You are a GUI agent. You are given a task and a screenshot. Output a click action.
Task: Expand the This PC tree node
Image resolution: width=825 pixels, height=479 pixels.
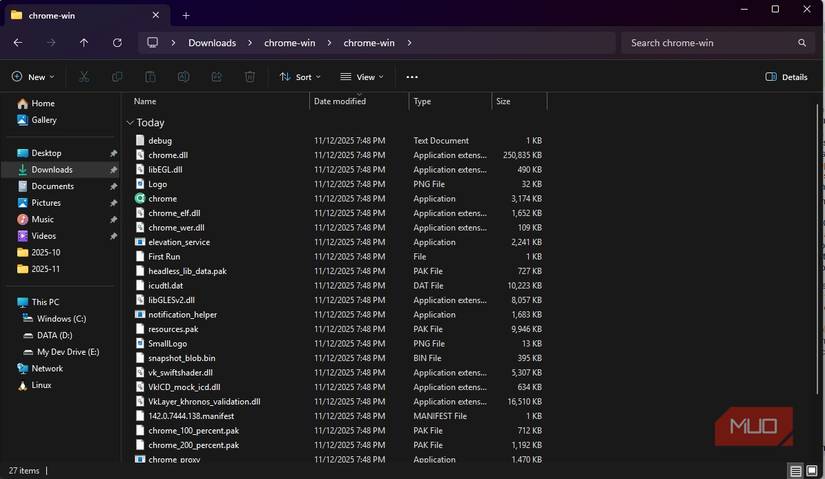click(8, 302)
